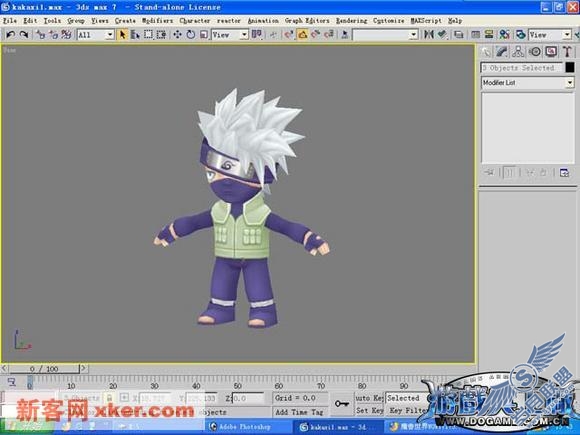Select the kakaxi1.max taskbar button
Screen dimensions: 580x435
(x=338, y=427)
